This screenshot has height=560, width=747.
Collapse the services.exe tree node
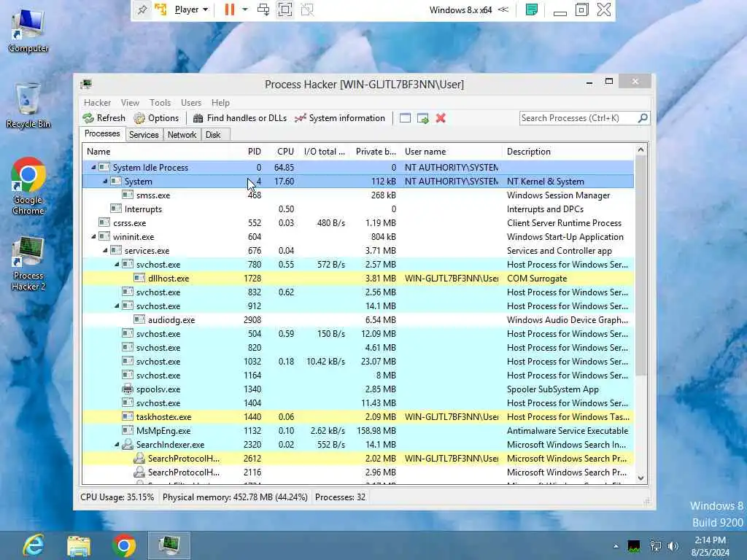(105, 251)
